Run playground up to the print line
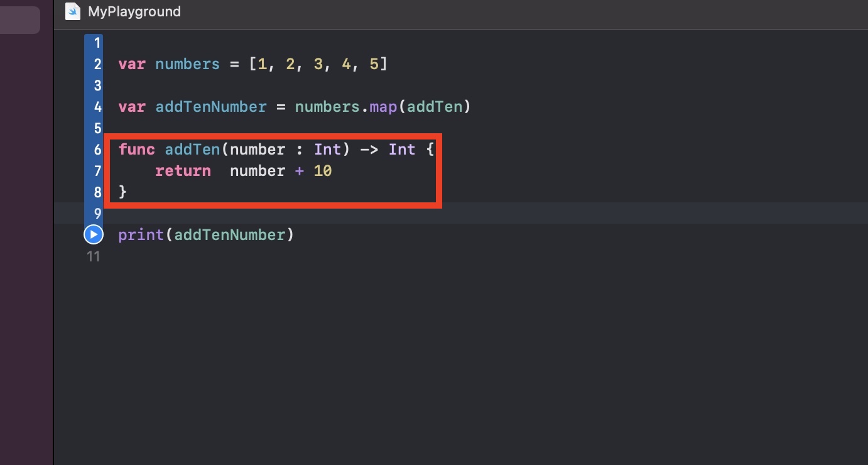This screenshot has height=465, width=868. [x=93, y=235]
